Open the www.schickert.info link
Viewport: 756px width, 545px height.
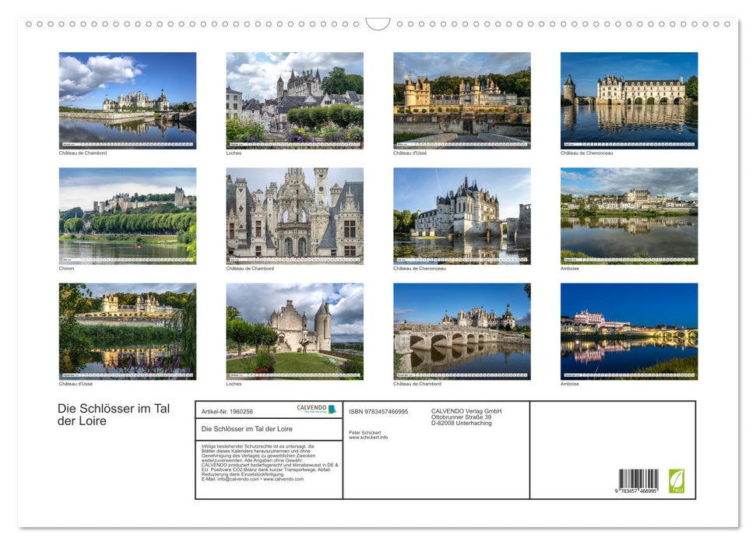[368, 437]
